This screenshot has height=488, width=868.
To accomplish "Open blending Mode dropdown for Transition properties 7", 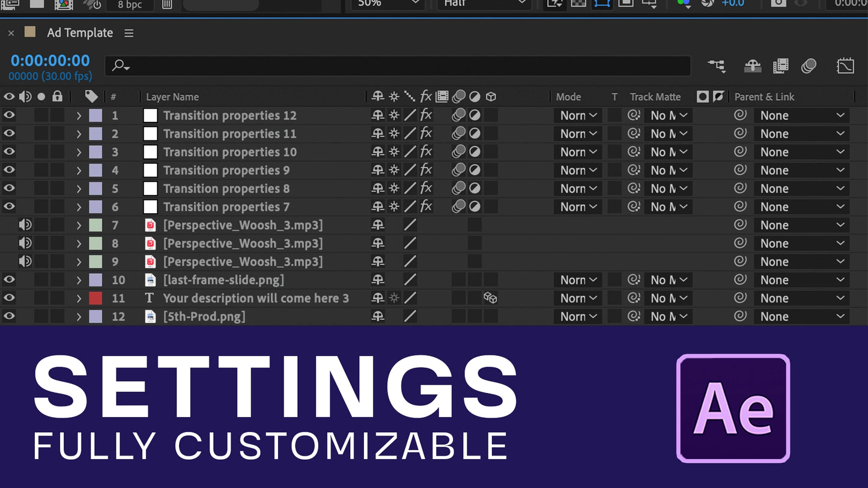I will pos(577,207).
